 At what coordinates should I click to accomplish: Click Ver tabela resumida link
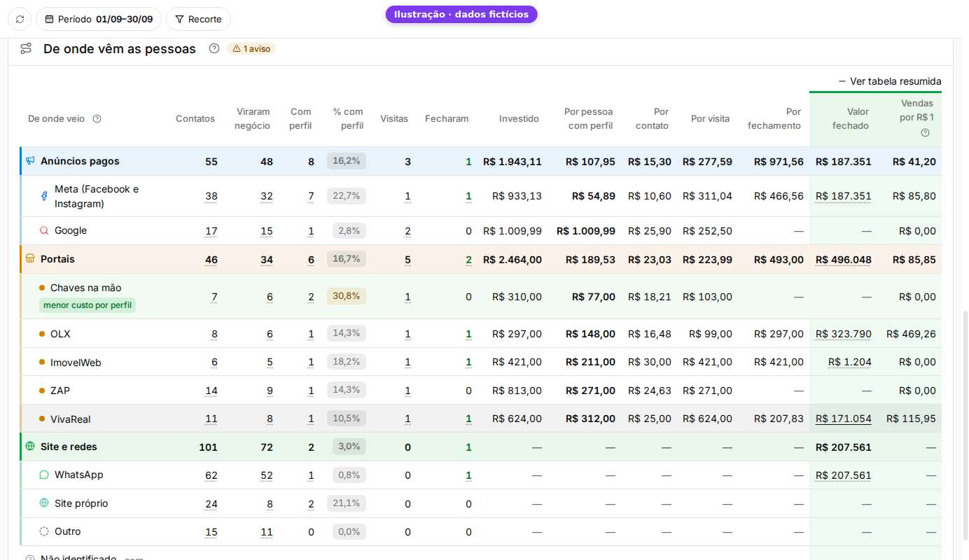tap(890, 81)
